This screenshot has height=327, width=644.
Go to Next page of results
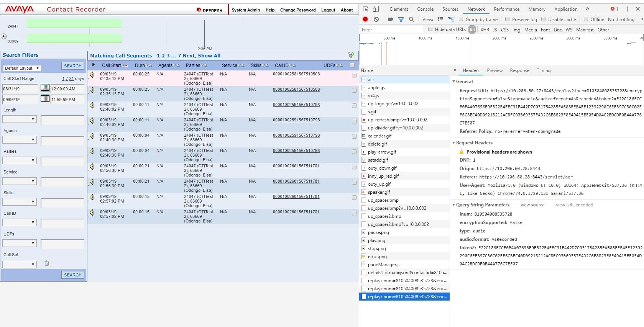tap(189, 56)
